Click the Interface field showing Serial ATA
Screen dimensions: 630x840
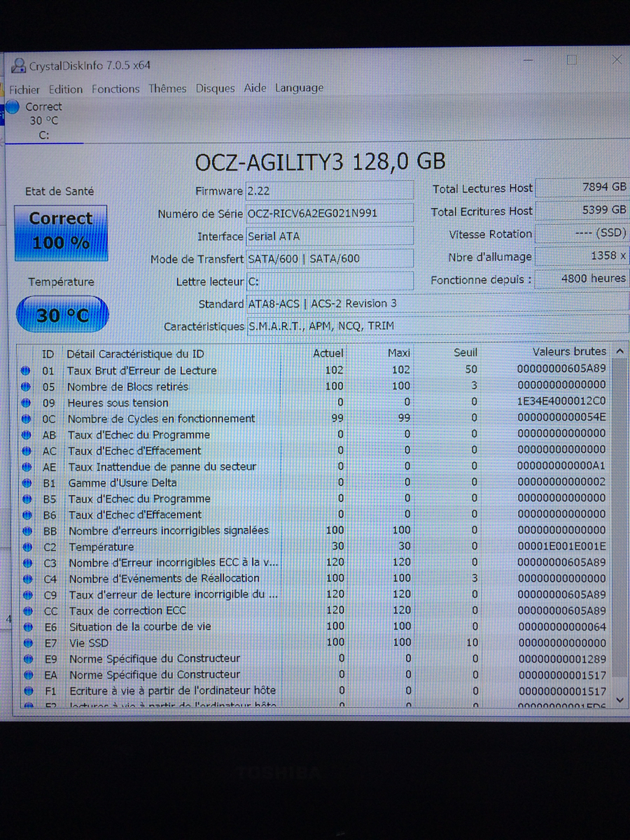[329, 237]
